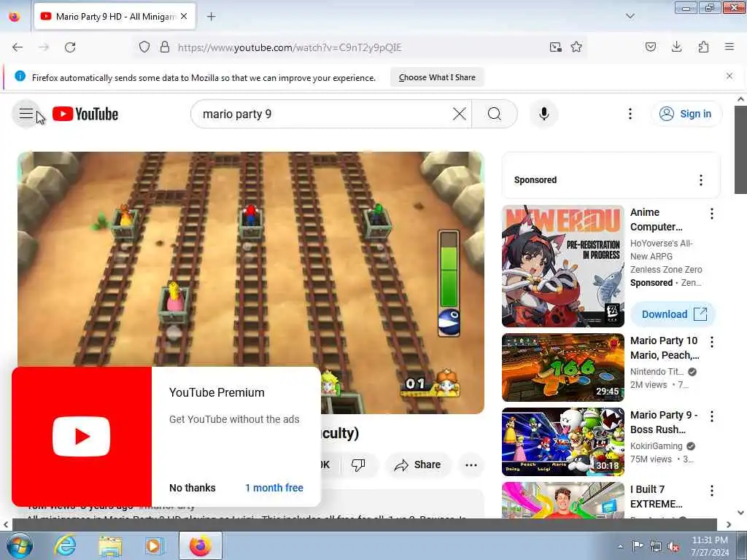Image resolution: width=747 pixels, height=560 pixels.
Task: Click the Firefox taskbar button
Action: (201, 545)
